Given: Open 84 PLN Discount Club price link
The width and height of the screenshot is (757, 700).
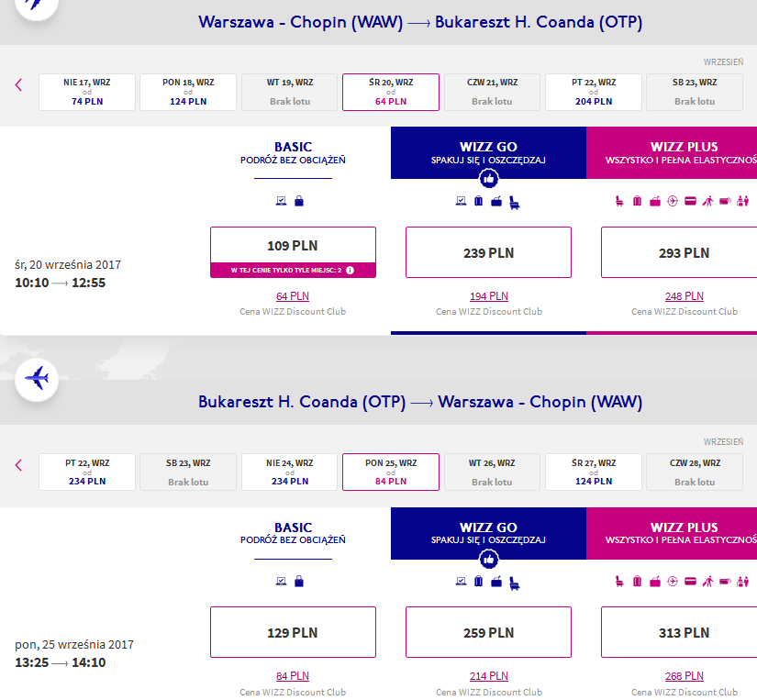Looking at the screenshot, I should (293, 676).
